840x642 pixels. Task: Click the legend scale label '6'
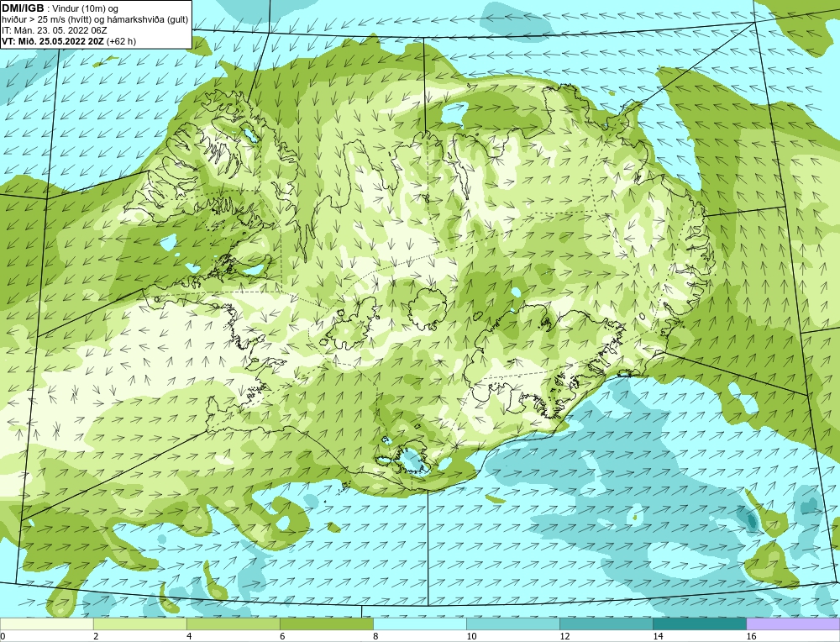coord(281,637)
